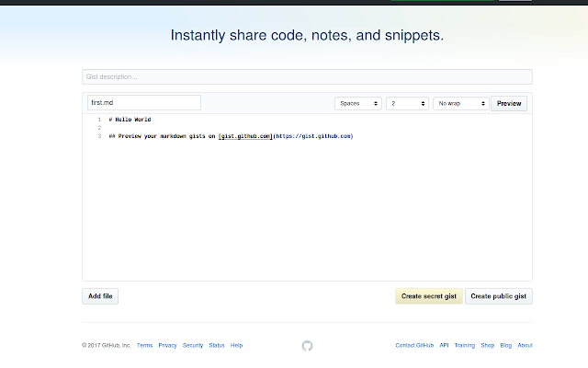The image size is (588, 368).
Task: Open the Help link in footer
Action: [x=237, y=346]
